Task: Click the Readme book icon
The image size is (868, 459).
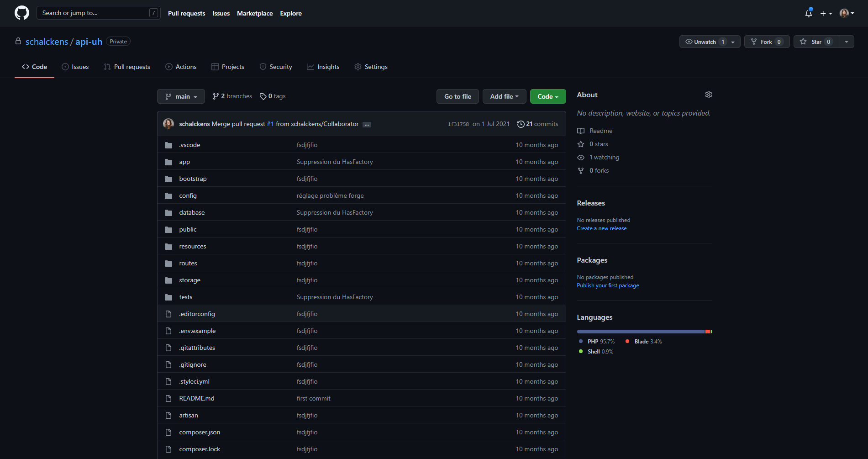Action: [581, 131]
